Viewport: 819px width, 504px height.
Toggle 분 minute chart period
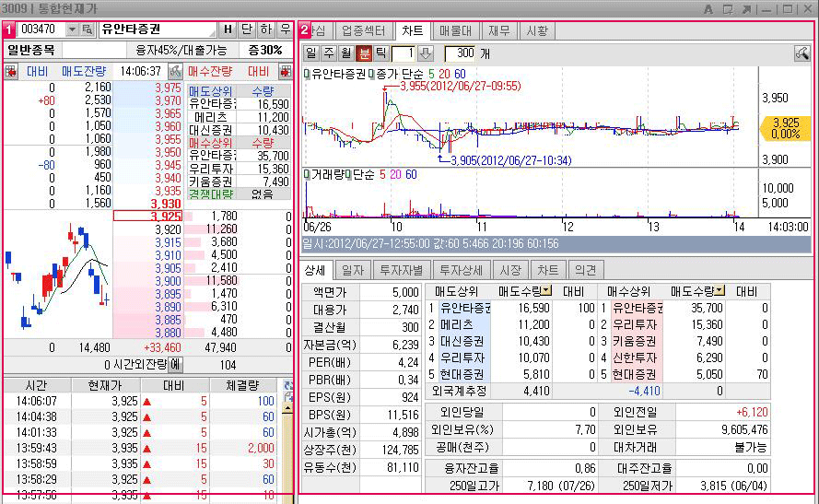(x=364, y=53)
